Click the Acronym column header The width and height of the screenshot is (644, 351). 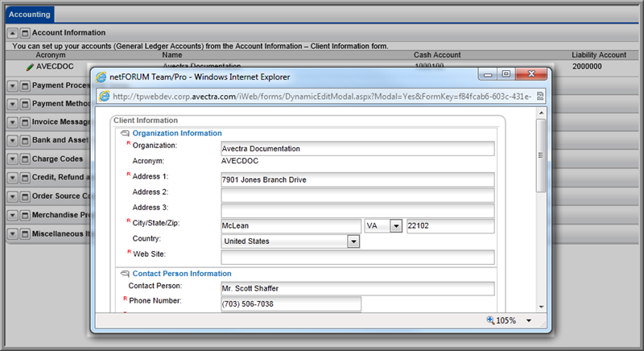point(50,55)
